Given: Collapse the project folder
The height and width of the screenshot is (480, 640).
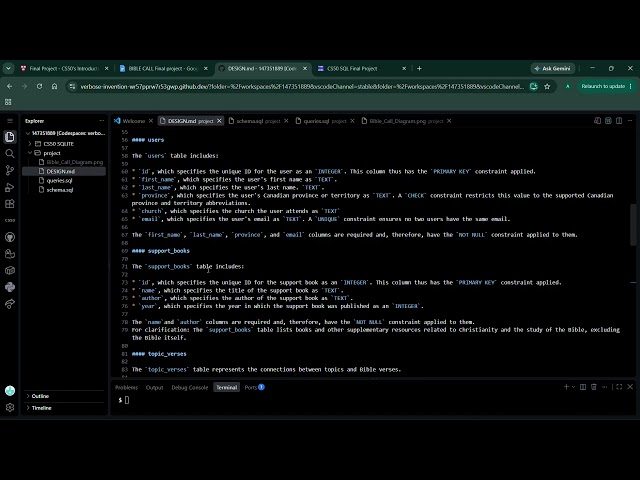Looking at the screenshot, I should [52, 153].
